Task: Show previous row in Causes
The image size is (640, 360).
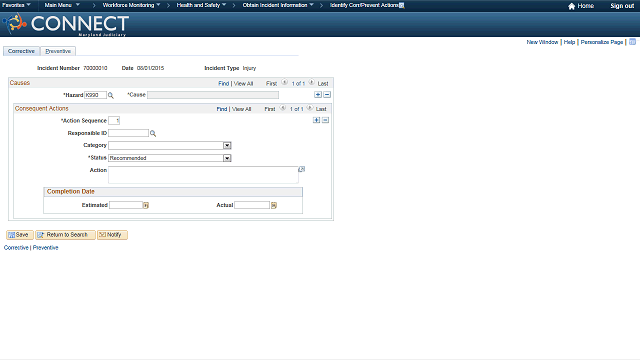Action: pyautogui.click(x=284, y=82)
